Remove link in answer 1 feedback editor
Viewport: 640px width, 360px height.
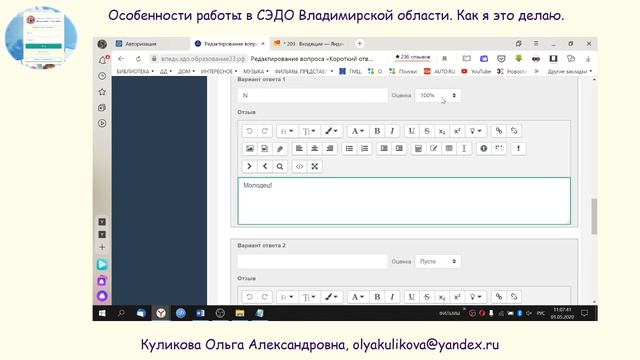[514, 131]
